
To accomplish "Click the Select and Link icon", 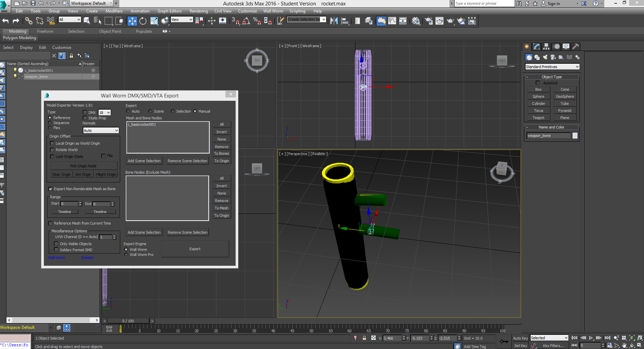I will point(29,21).
